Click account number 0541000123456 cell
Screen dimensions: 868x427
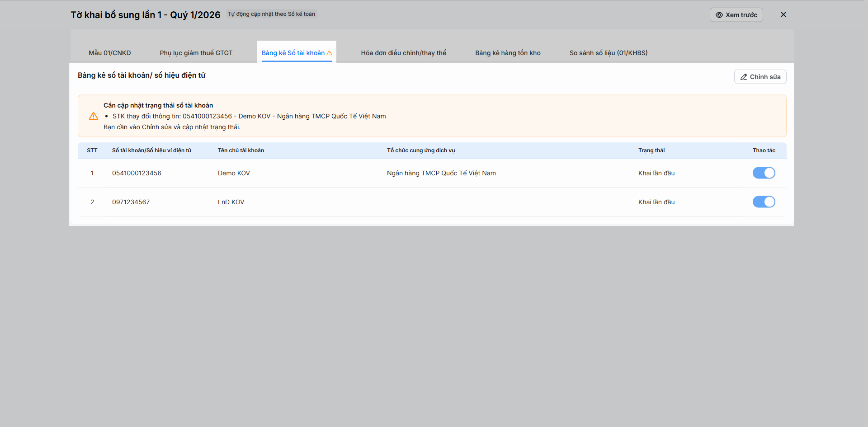point(137,173)
